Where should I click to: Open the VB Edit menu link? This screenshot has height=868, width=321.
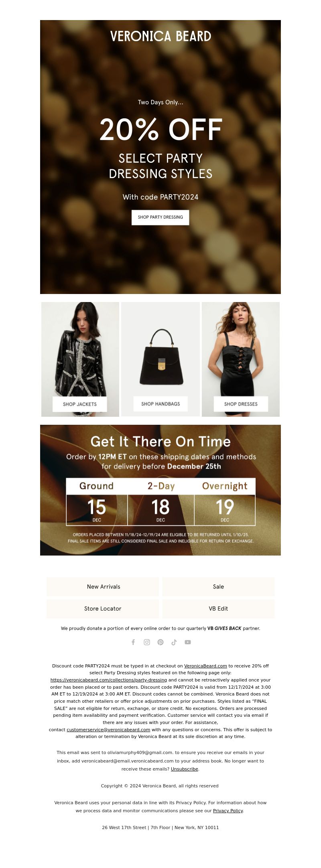(x=218, y=608)
